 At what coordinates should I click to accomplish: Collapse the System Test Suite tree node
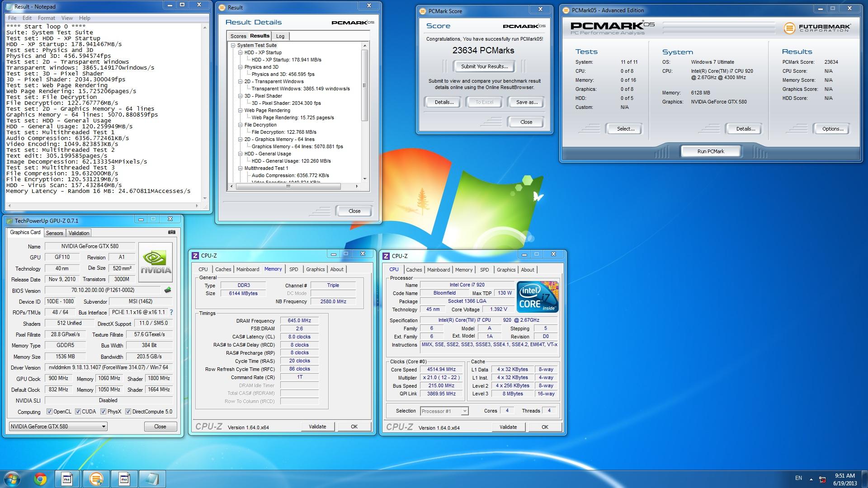click(233, 45)
